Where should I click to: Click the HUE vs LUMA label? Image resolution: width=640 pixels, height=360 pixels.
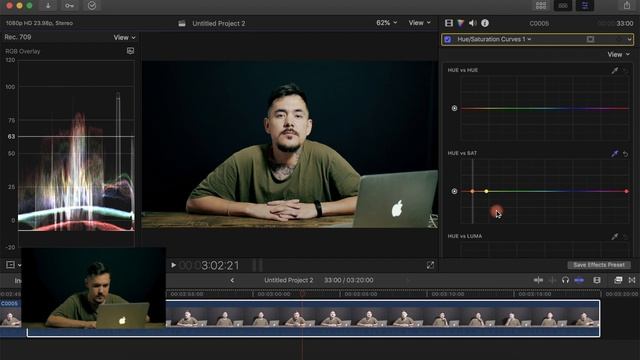coord(464,236)
